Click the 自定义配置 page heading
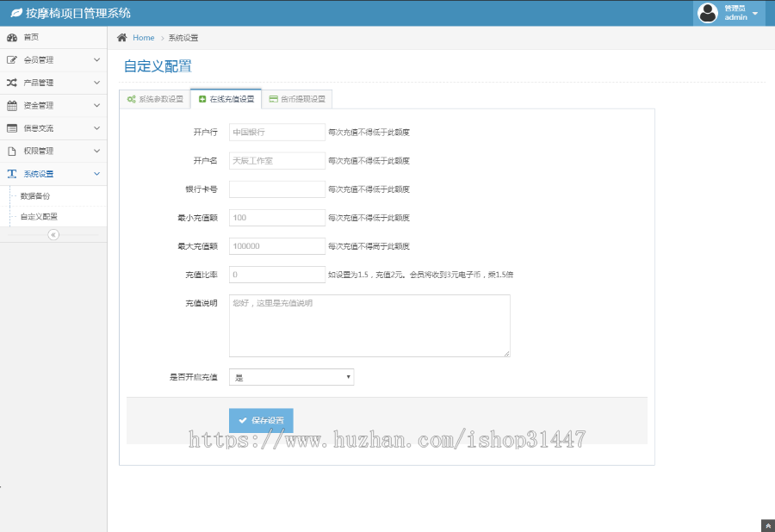Image resolution: width=775 pixels, height=532 pixels. click(158, 66)
